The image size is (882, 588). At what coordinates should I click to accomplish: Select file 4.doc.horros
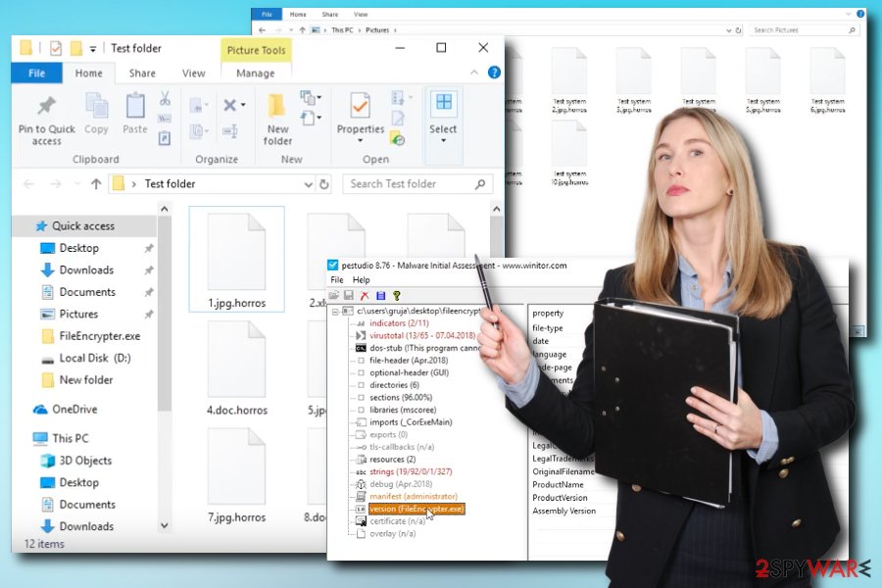(x=237, y=368)
